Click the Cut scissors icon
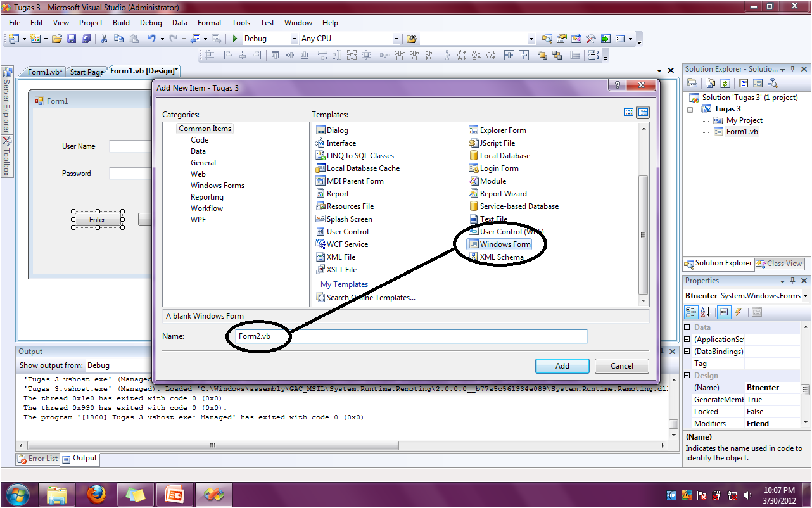The width and height of the screenshot is (812, 508). [105, 39]
